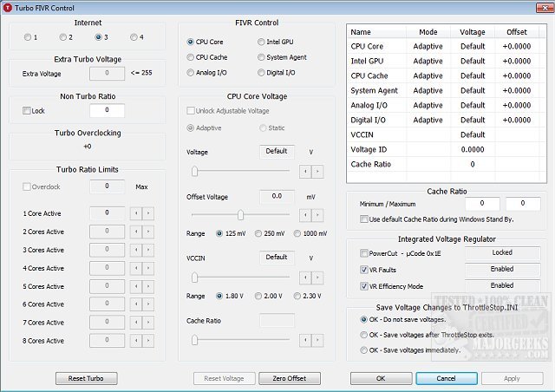
Task: Select Save voltages after ThrottleStop exits
Action: pyautogui.click(x=364, y=335)
